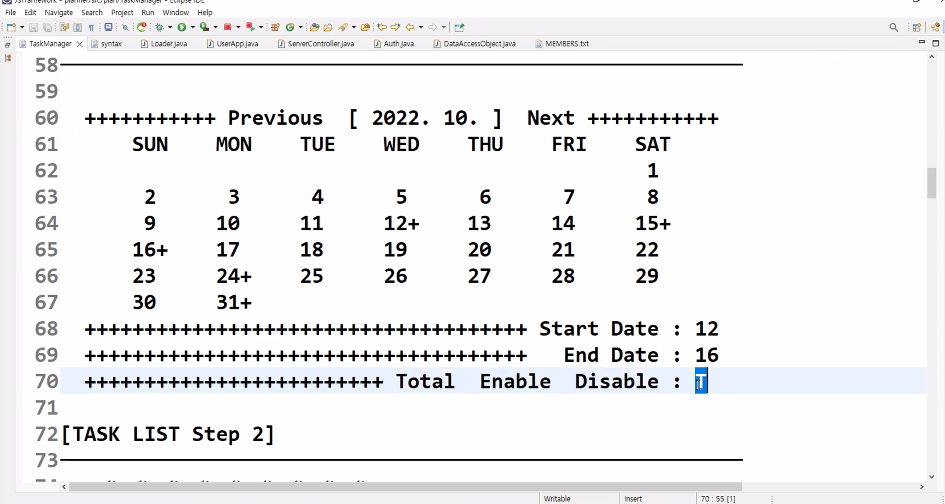945x504 pixels.
Task: Switch to the ServerController.java tab
Action: click(x=316, y=43)
